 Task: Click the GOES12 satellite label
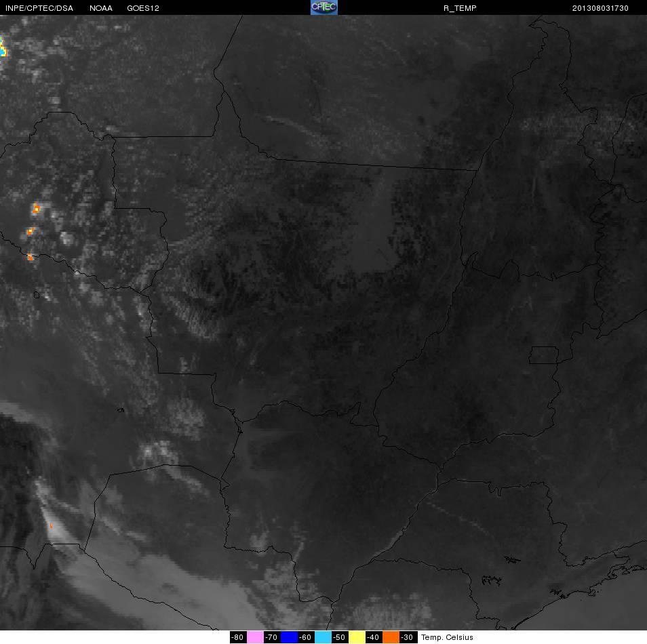pos(143,8)
